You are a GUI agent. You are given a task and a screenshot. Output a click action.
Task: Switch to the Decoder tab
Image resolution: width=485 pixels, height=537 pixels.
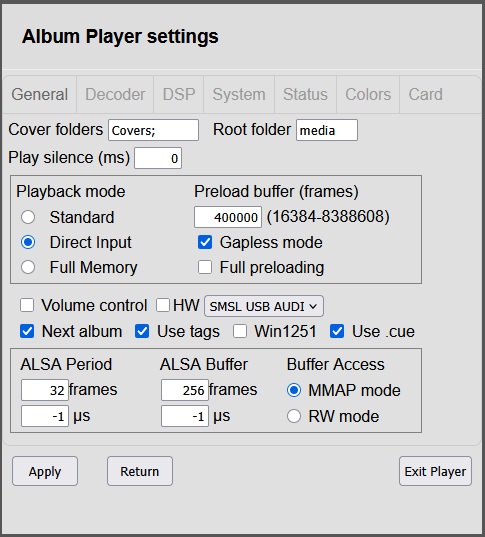coord(115,95)
